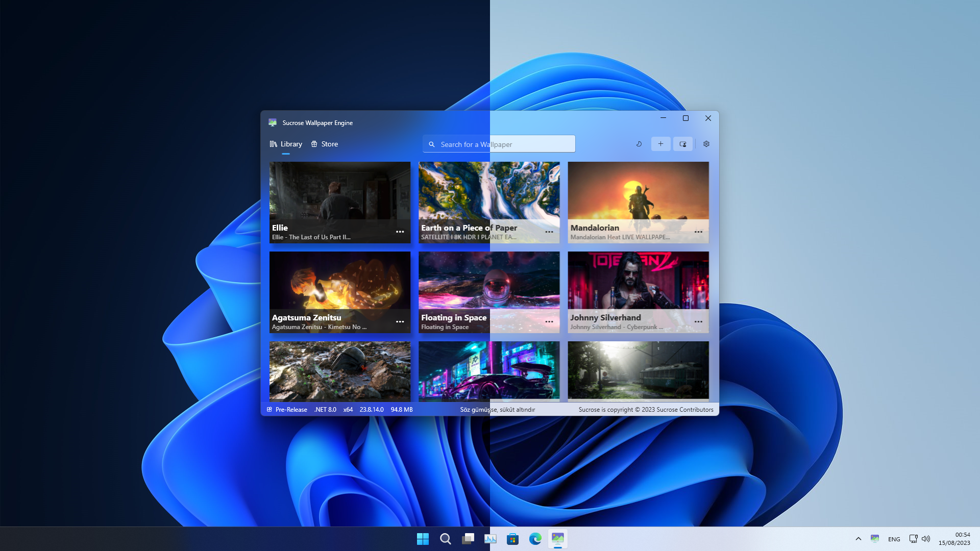Click the Search for a Wallpaper field
This screenshot has width=980, height=551.
[x=499, y=144]
